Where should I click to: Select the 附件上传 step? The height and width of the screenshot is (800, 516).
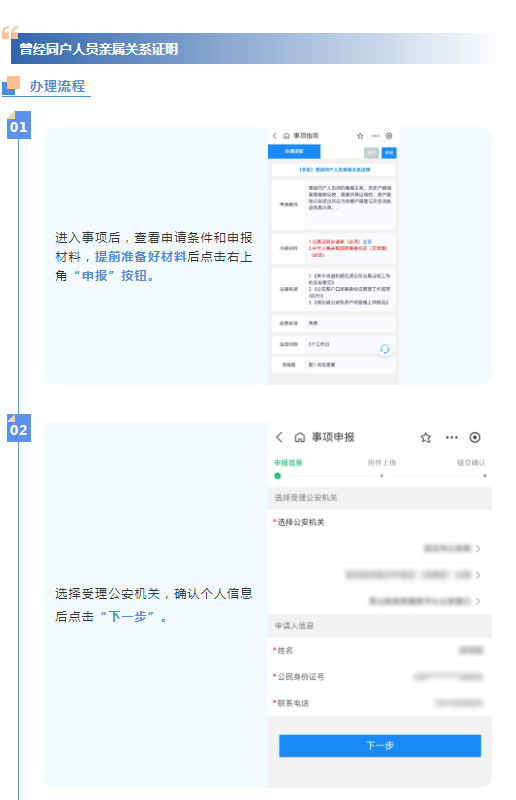382,463
